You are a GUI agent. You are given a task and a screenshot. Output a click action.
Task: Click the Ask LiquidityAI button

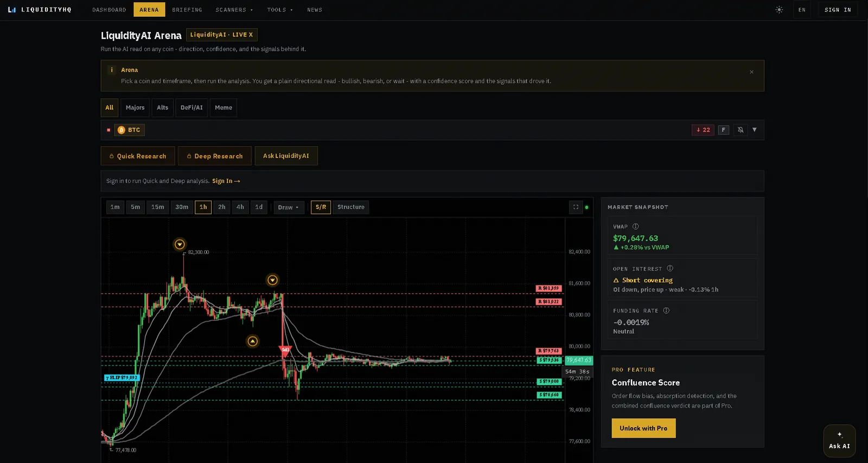pyautogui.click(x=286, y=156)
